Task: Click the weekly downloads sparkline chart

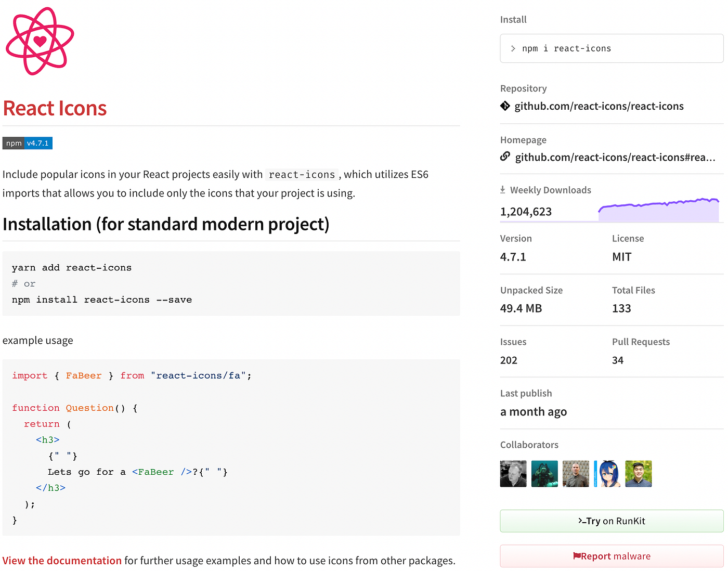Action: click(659, 210)
